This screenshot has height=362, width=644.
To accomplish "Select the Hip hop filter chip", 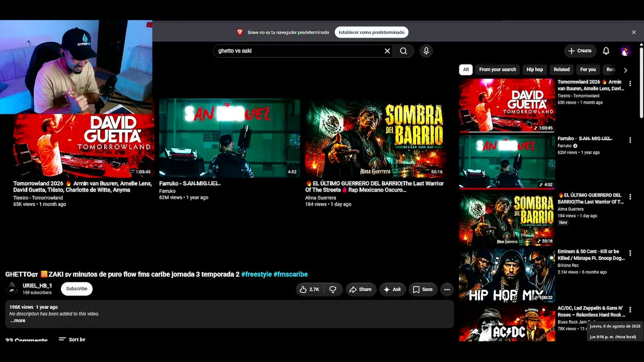I will (x=535, y=70).
